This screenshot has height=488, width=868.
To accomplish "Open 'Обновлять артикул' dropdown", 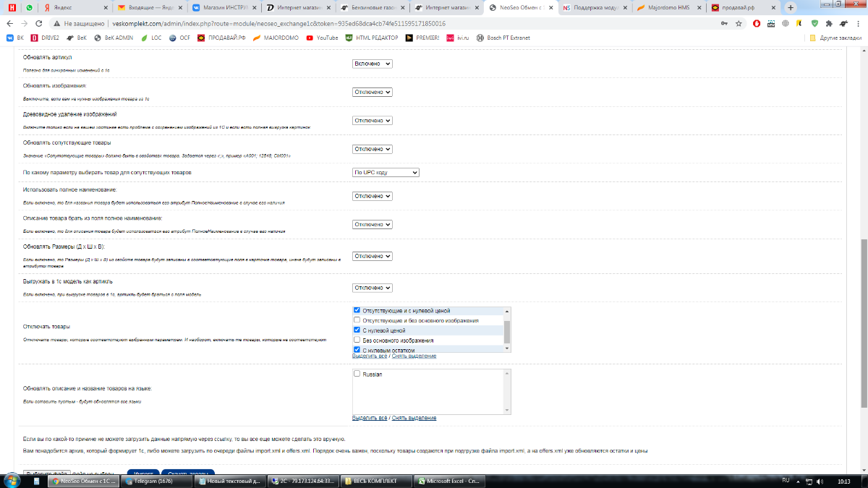I will coord(372,64).
